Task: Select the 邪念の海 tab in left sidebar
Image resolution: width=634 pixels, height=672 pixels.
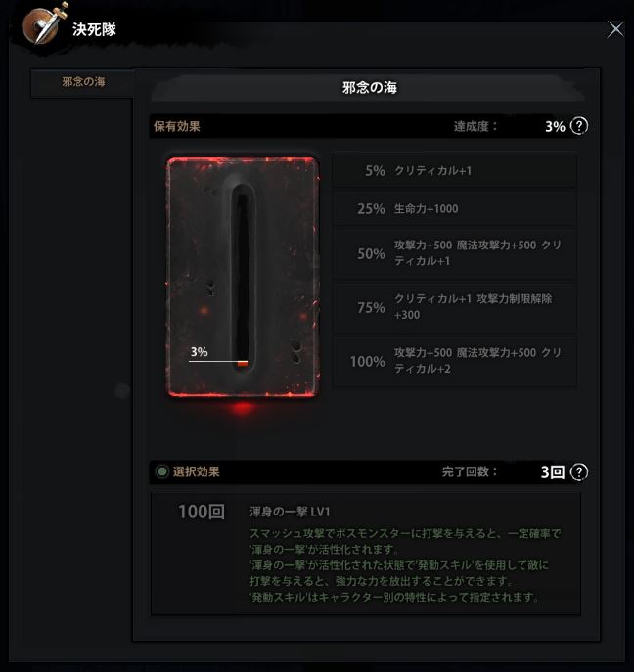Action: 83,82
